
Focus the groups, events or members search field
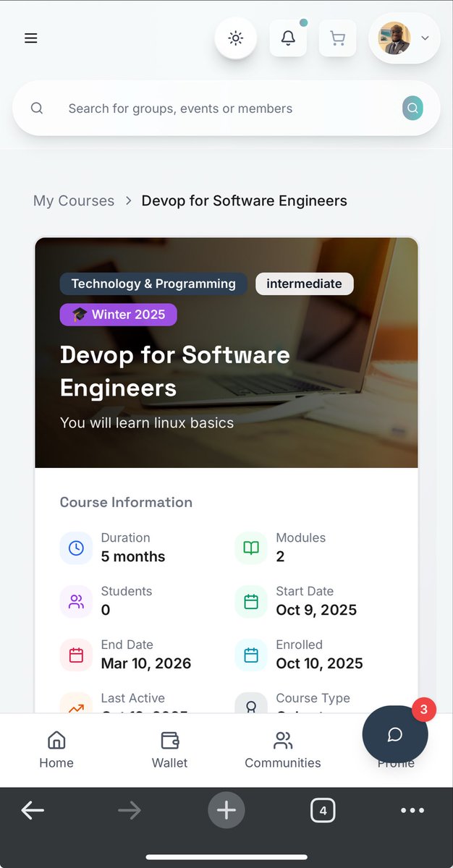click(x=226, y=109)
